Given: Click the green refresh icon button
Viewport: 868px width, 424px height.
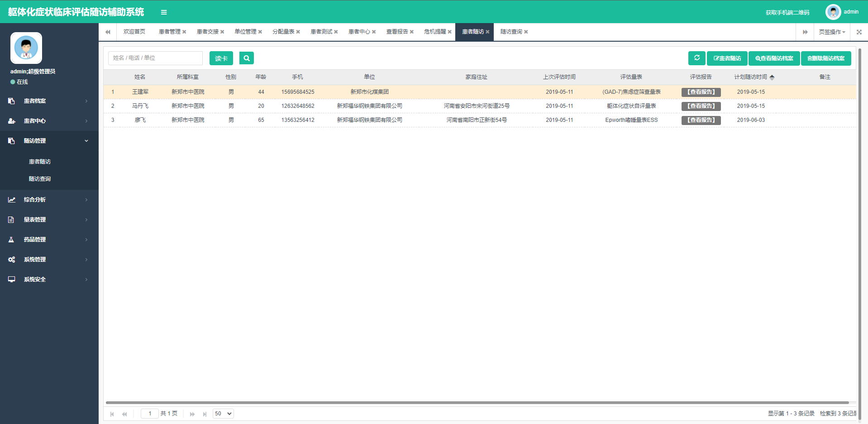Looking at the screenshot, I should [x=696, y=58].
